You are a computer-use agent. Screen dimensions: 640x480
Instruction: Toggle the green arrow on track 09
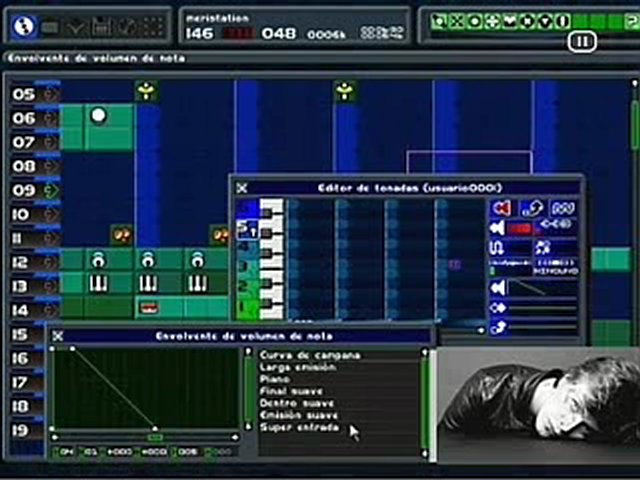(49, 190)
